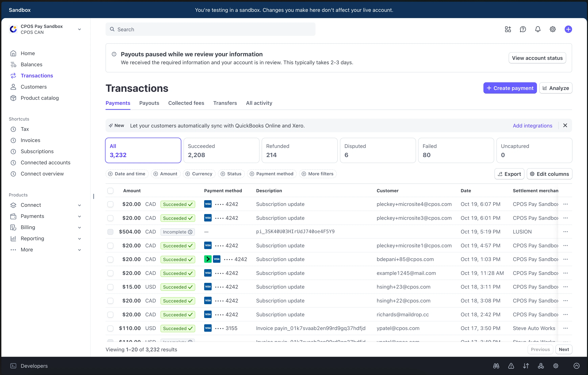Image resolution: width=588 pixels, height=375 pixels.
Task: Open row actions for LUSION payment
Action: tap(566, 231)
